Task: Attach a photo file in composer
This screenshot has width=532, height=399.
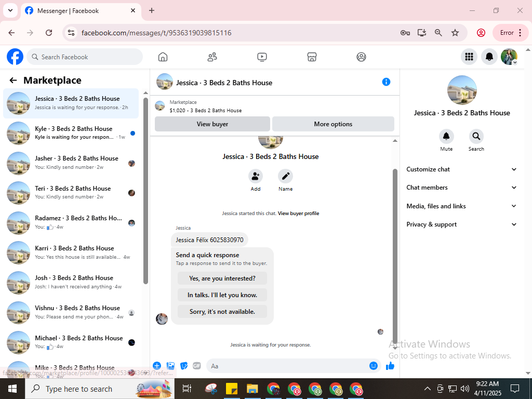Action: coord(170,366)
